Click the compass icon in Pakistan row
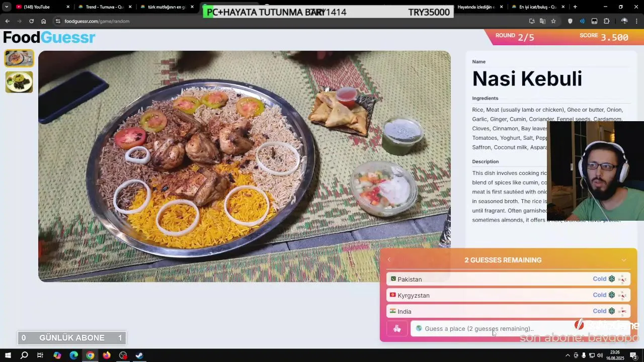Image resolution: width=644 pixels, height=362 pixels. pos(622,279)
